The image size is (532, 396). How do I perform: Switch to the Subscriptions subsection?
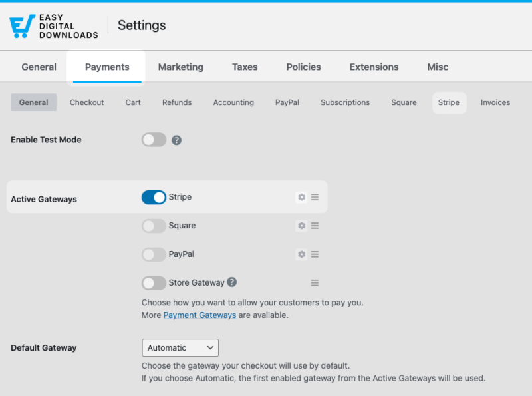point(345,102)
